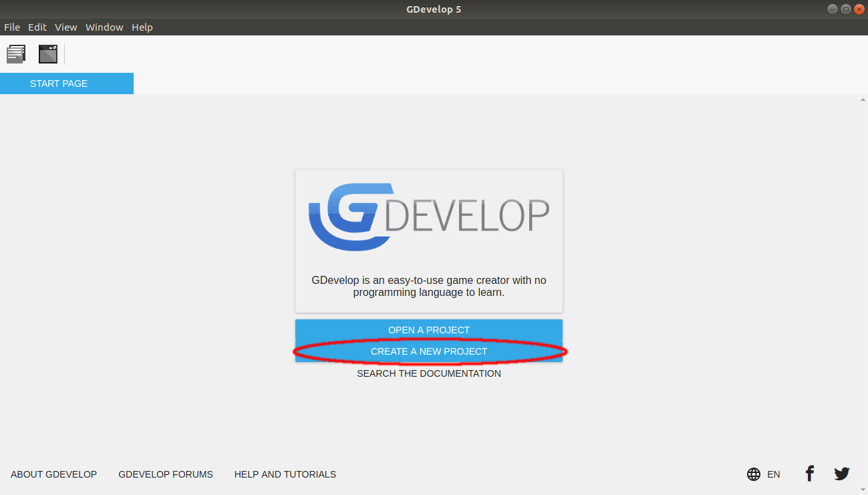This screenshot has height=495, width=868.
Task: Open the Help menu
Action: tap(142, 27)
